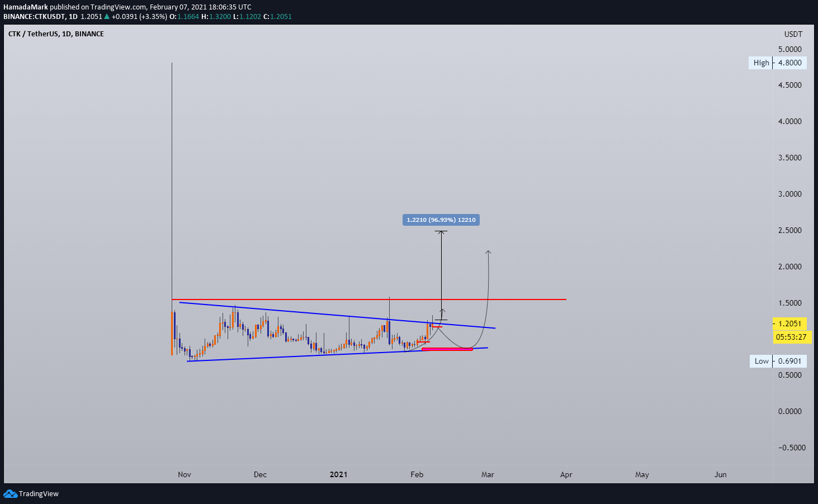Click the 2021 label on the time axis
This screenshot has width=818, height=504.
pyautogui.click(x=338, y=474)
